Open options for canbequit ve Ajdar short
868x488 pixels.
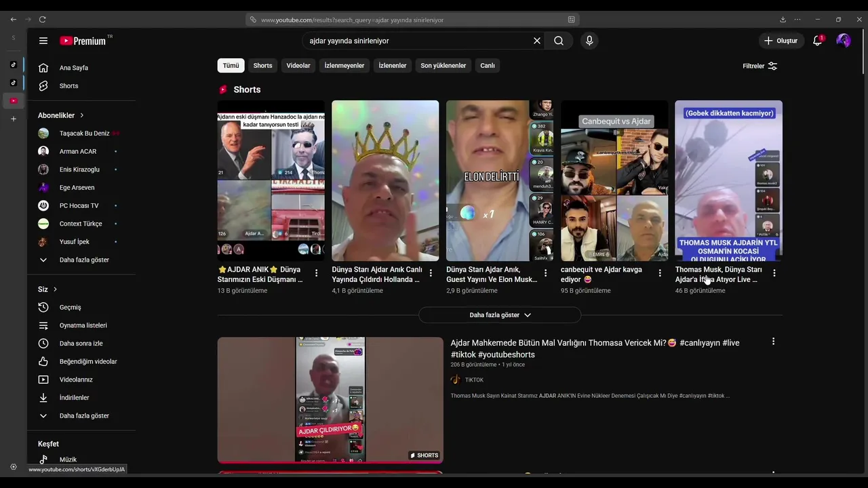point(660,273)
